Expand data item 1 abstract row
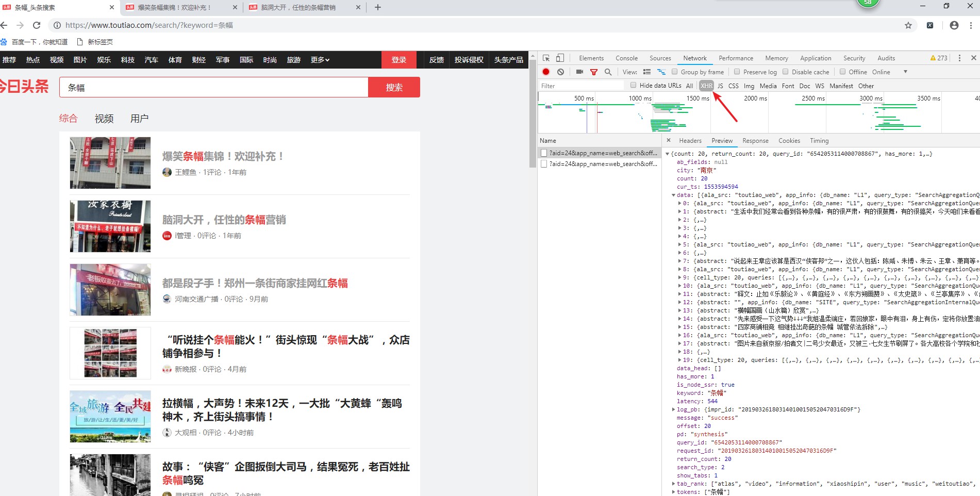Screen dimensions: 980x496 click(680, 211)
